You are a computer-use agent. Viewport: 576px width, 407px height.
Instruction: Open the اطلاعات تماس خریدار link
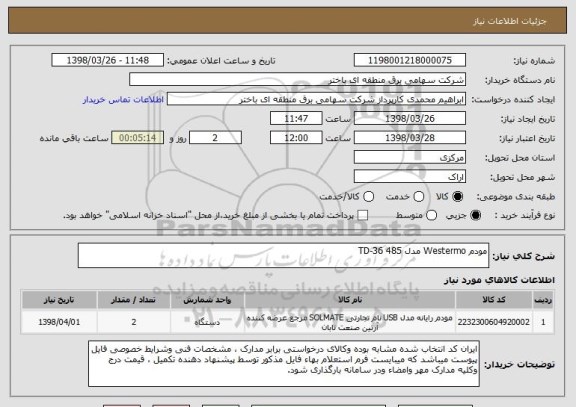(x=123, y=100)
